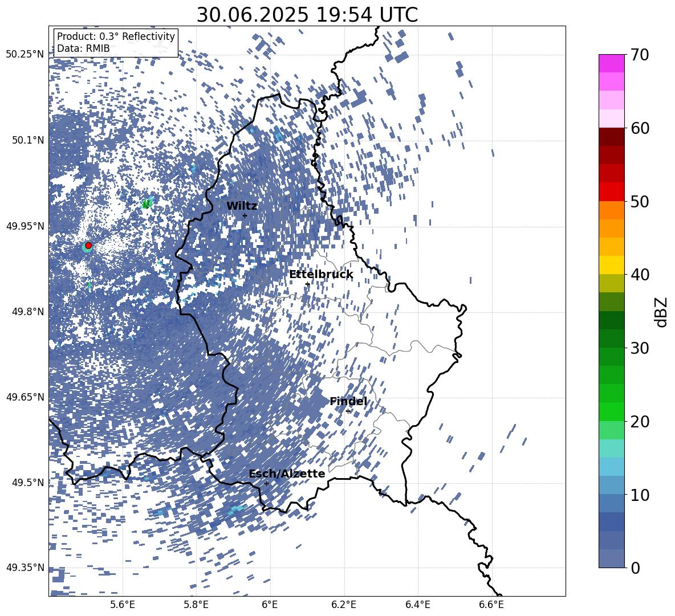Viewport: 675px width, 616px height.
Task: Click the 20 tick on the colorbar
Action: click(x=640, y=421)
